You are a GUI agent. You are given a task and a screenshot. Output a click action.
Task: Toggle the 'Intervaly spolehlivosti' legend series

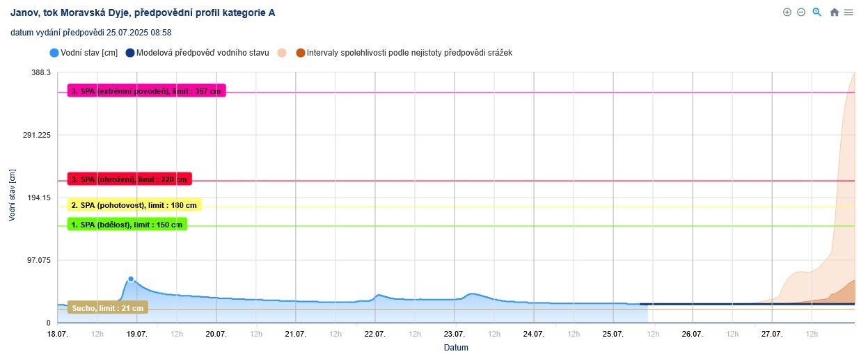409,53
